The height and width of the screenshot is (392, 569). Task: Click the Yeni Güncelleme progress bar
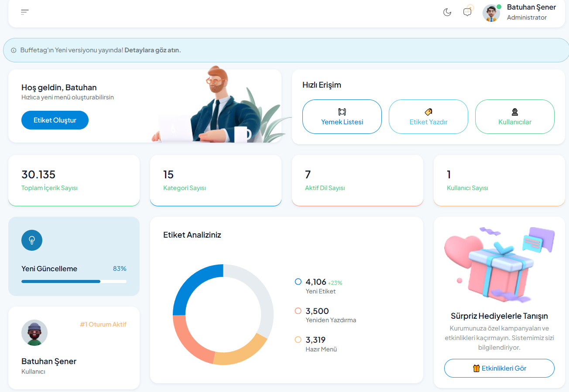(x=74, y=282)
